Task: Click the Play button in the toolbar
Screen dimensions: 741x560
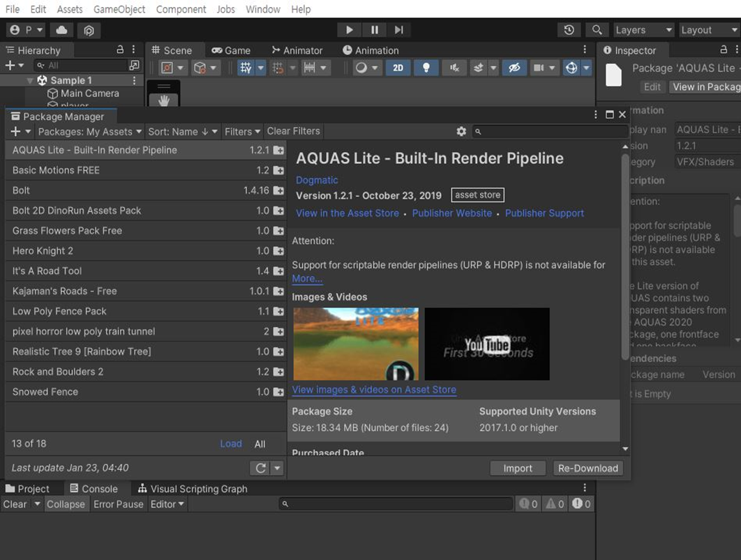Action: point(350,30)
